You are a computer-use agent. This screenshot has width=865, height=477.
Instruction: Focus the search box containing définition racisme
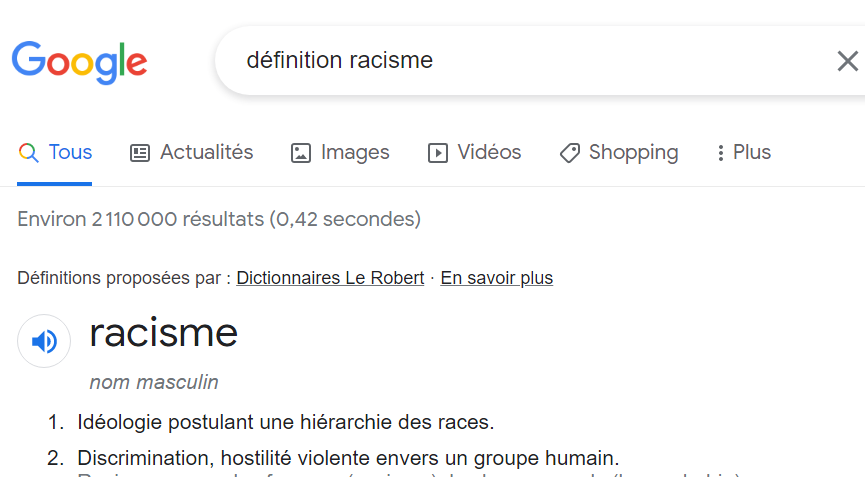[x=520, y=61]
